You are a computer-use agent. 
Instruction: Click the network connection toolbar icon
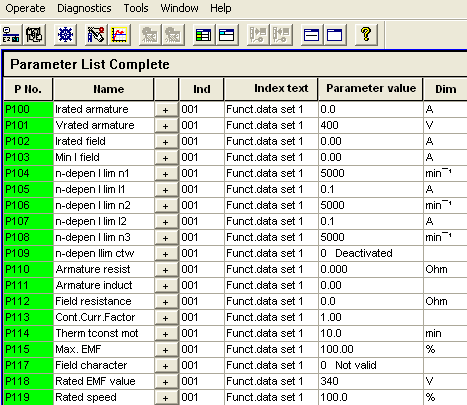coord(11,35)
